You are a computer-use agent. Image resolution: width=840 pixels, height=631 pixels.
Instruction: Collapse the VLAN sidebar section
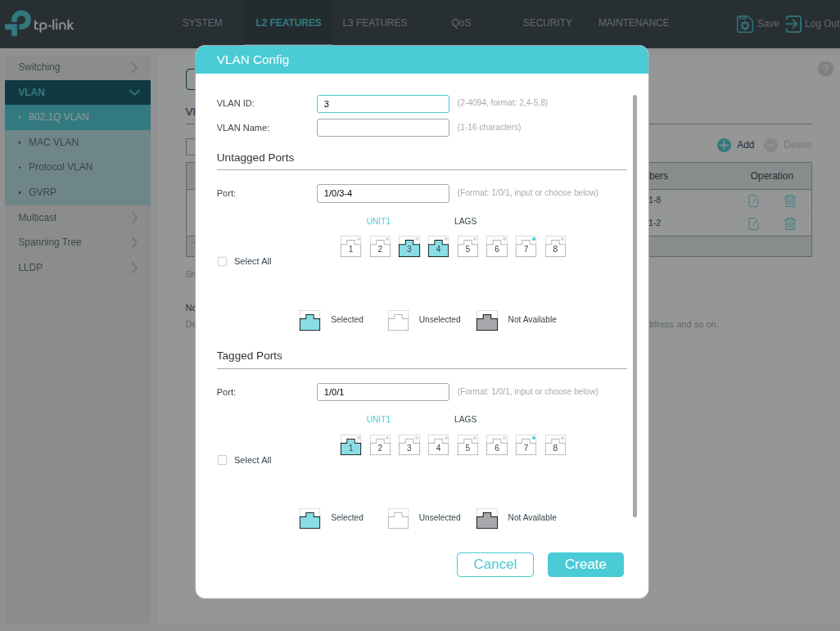point(78,92)
